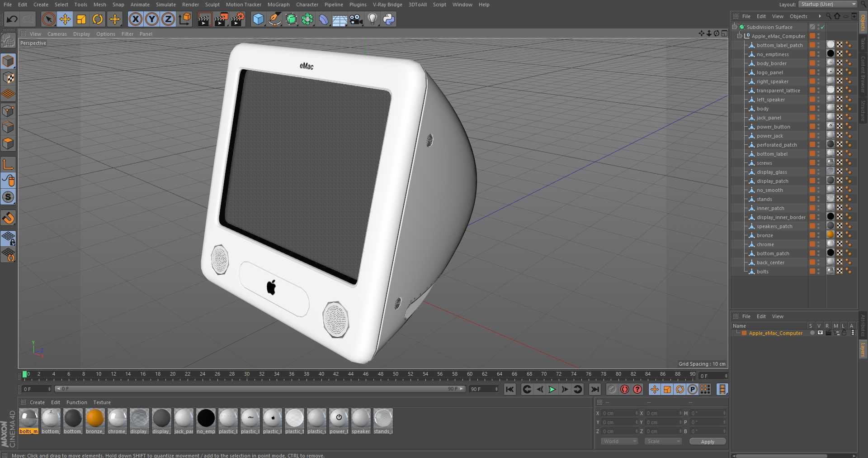
Task: Click the X position input field
Action: (x=619, y=413)
